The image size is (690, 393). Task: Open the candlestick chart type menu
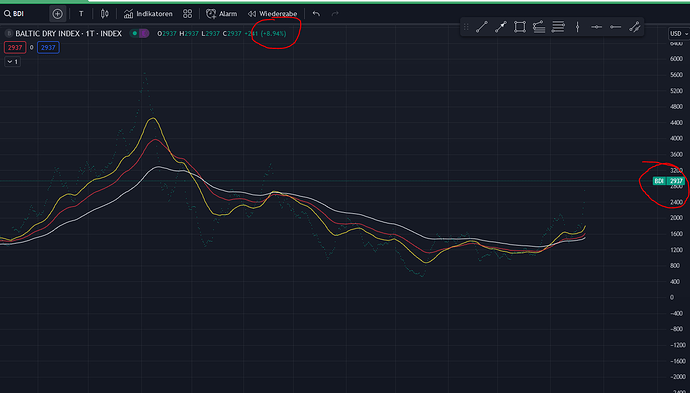pos(104,14)
